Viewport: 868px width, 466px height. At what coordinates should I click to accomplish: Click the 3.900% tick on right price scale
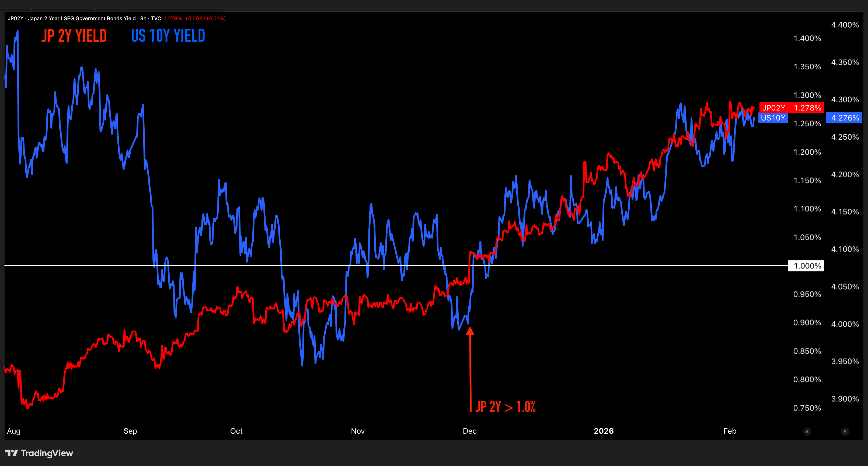point(845,399)
